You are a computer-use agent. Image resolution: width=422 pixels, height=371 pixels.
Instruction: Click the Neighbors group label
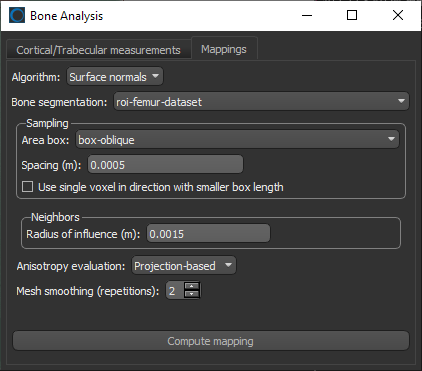tap(55, 217)
